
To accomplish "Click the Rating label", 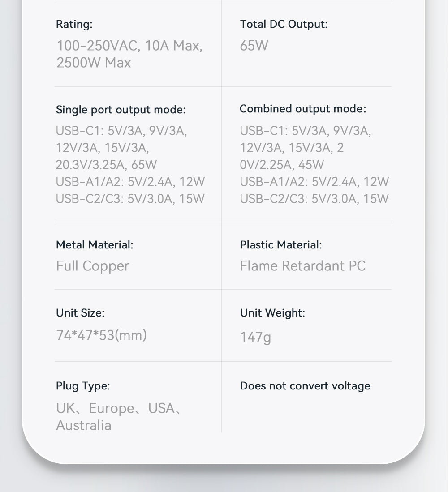I will (x=74, y=24).
